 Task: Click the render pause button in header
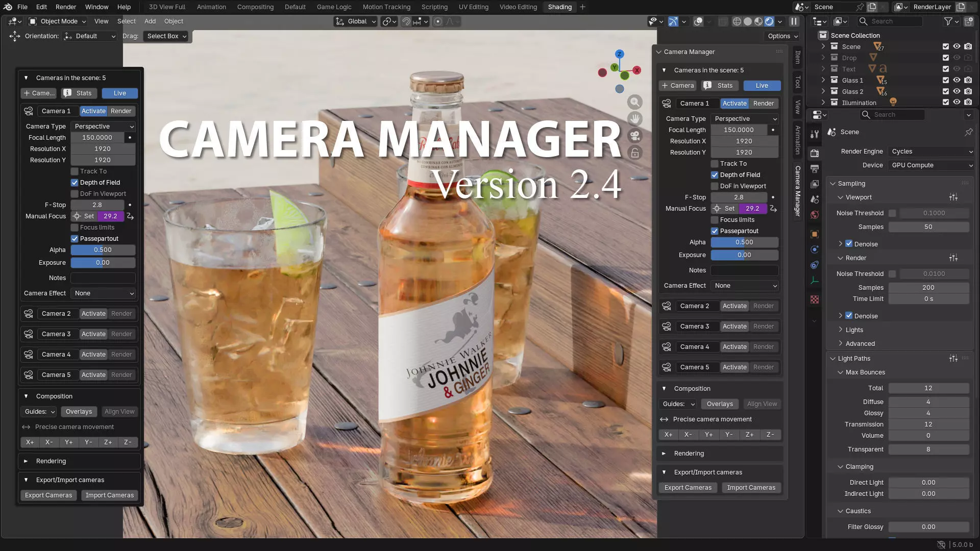tap(794, 21)
